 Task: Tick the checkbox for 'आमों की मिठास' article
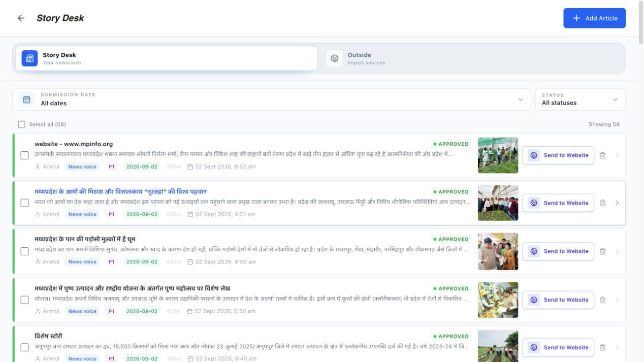pyautogui.click(x=24, y=203)
